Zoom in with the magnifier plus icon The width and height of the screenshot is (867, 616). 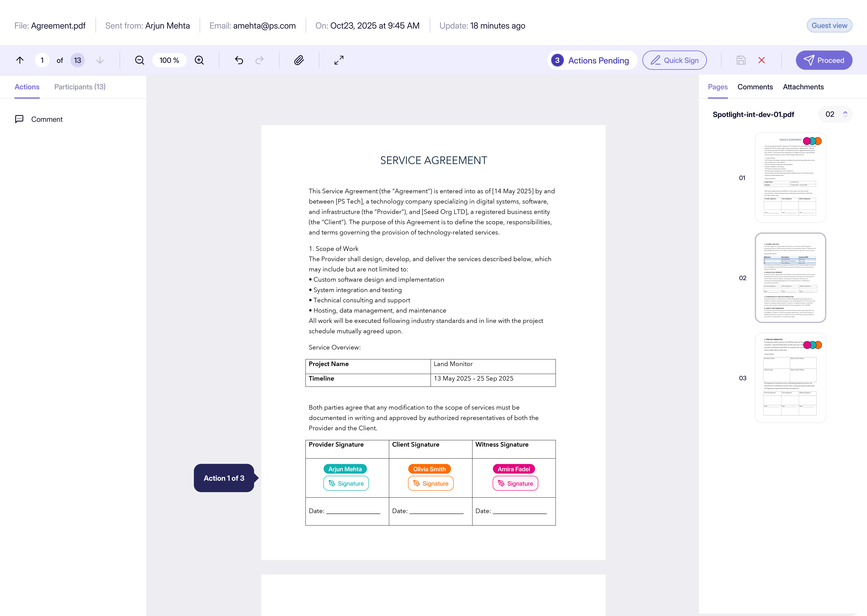(199, 60)
